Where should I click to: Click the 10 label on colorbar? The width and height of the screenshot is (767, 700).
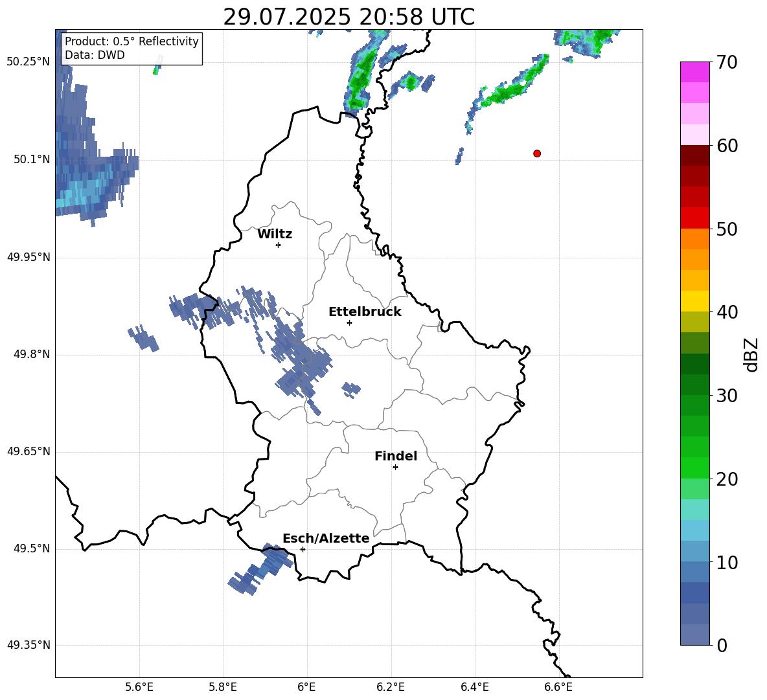(726, 562)
